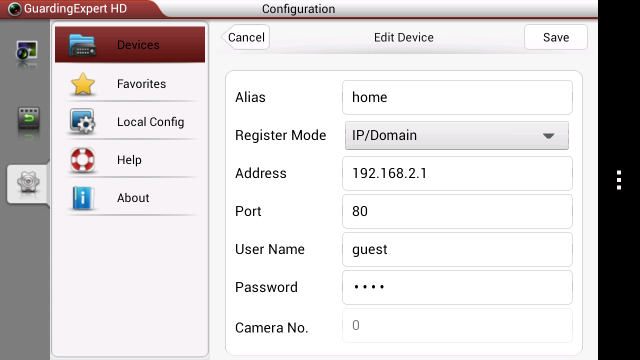Focus the Password input field
640x360 pixels.
point(457,287)
